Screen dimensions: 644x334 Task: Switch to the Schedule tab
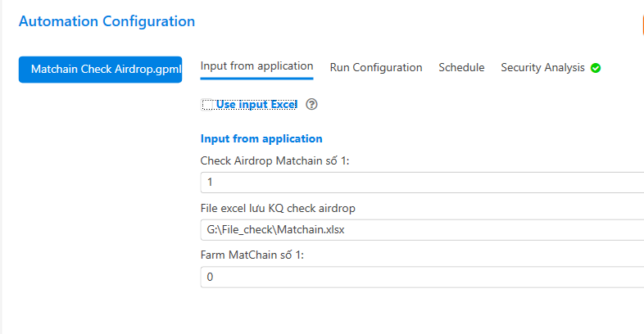click(x=461, y=67)
